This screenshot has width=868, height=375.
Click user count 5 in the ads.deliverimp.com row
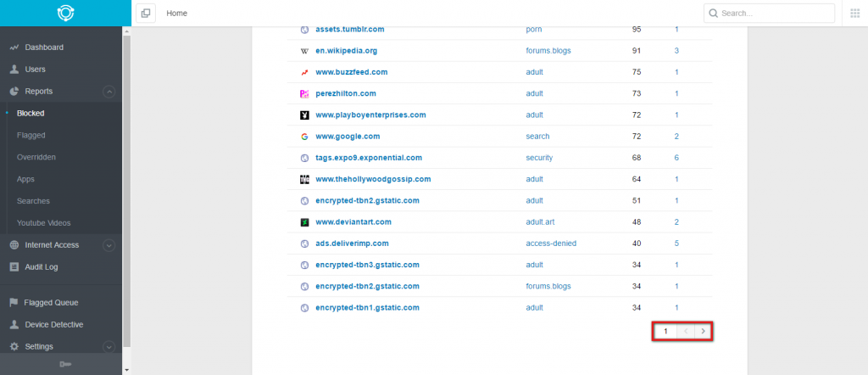676,243
